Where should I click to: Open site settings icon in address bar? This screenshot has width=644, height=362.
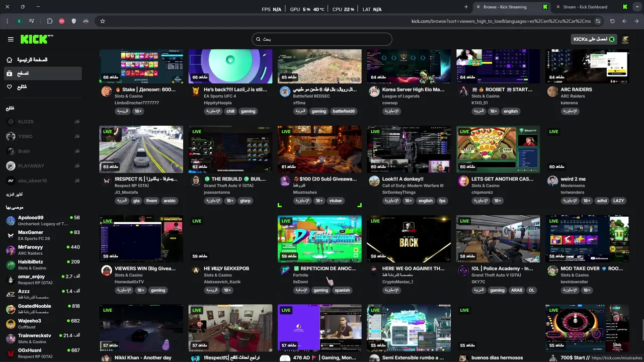coord(598,21)
